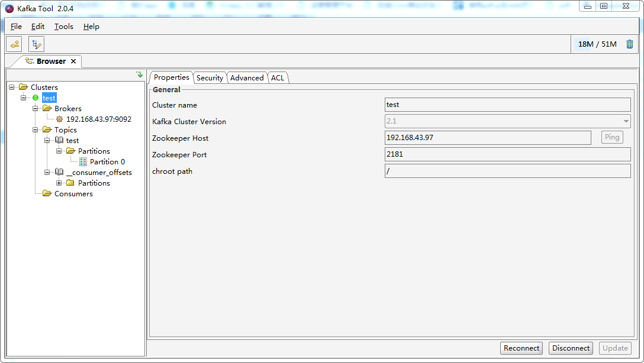Open the Tools menu
The width and height of the screenshot is (644, 363).
(x=64, y=27)
